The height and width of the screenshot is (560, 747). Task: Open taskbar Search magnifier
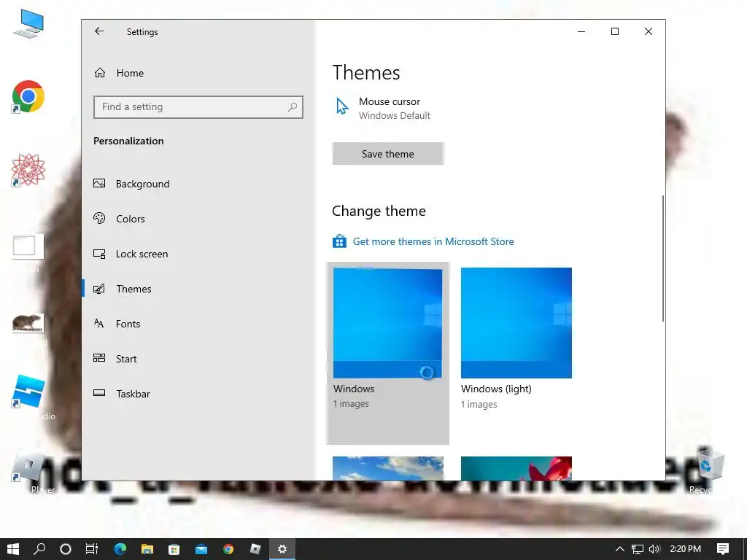39,549
